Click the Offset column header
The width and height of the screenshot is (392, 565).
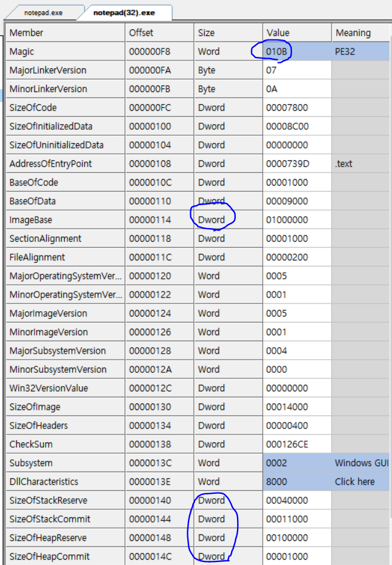(x=159, y=33)
